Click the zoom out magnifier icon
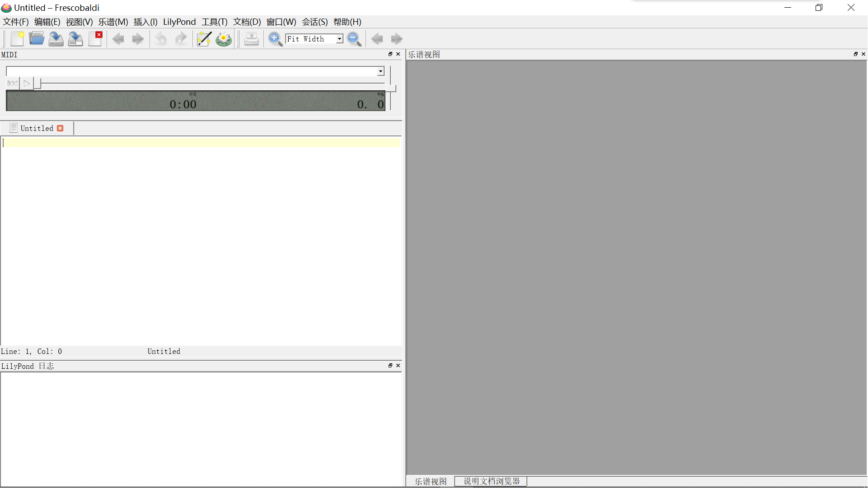 click(354, 39)
